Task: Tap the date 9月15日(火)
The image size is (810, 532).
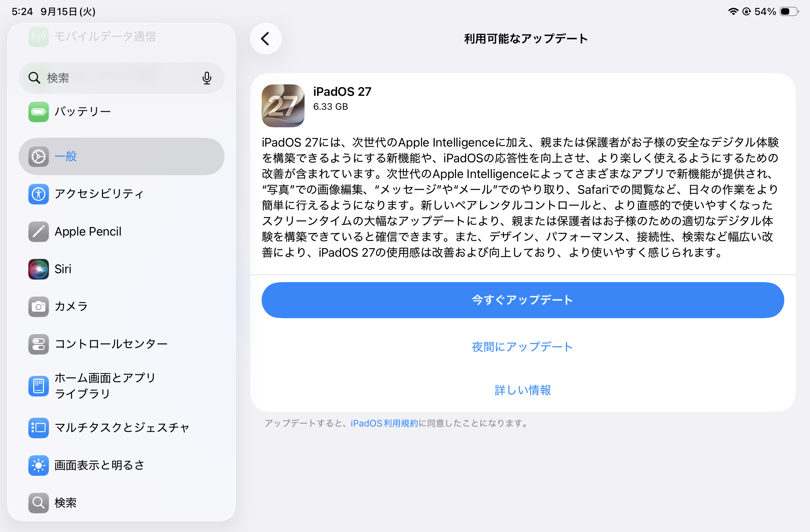Action: 68,11
